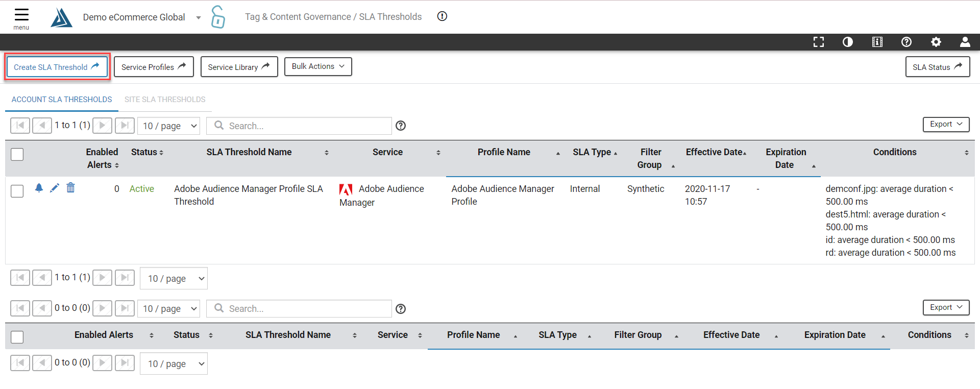Click Create SLA Threshold button
The height and width of the screenshot is (389, 980).
click(x=57, y=67)
